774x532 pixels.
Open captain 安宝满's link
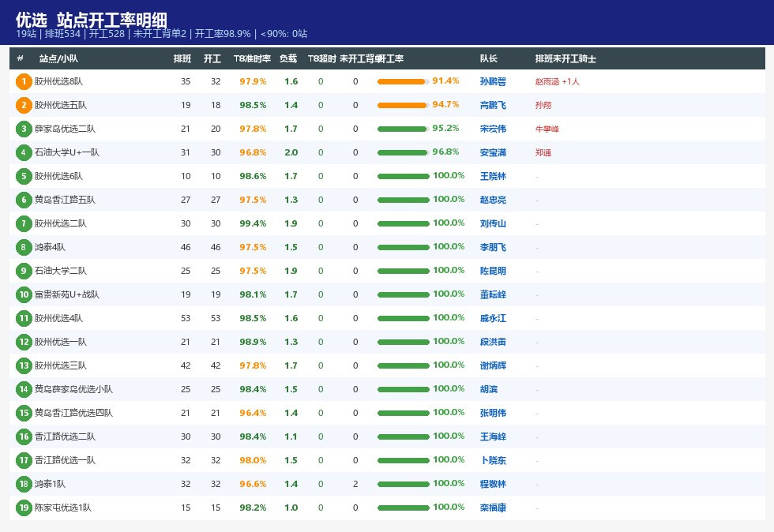point(493,152)
